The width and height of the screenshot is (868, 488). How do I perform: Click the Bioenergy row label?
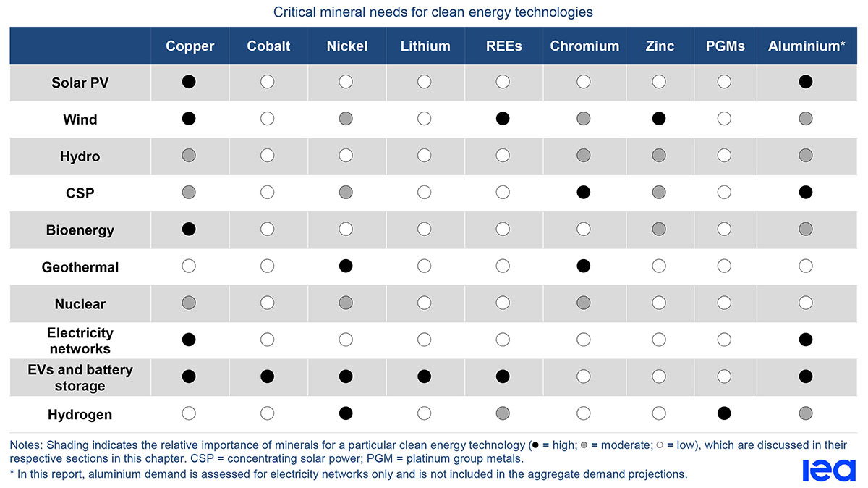click(x=80, y=230)
